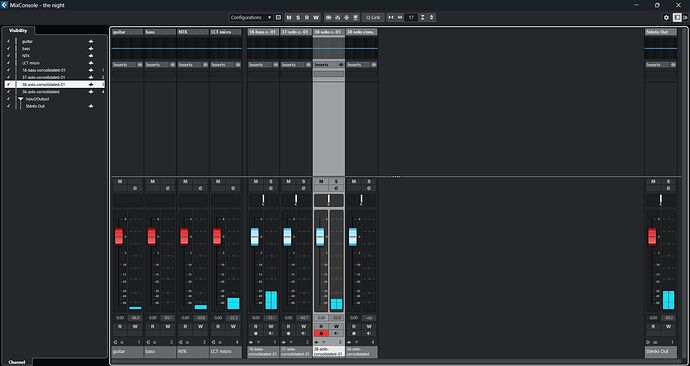Screen dimensions: 690x366
Task: Enable record on 38-solo-consolidated-01 channel
Action: tap(321, 333)
